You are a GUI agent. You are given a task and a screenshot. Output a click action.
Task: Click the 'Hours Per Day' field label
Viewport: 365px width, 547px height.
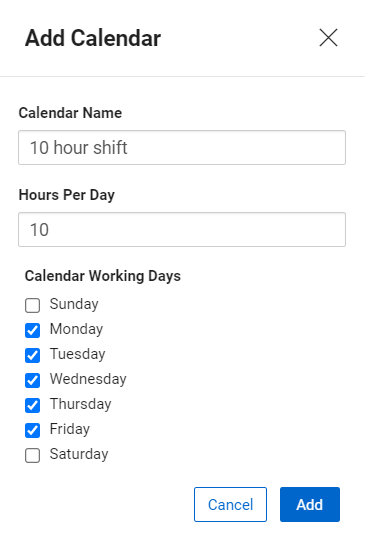[67, 195]
